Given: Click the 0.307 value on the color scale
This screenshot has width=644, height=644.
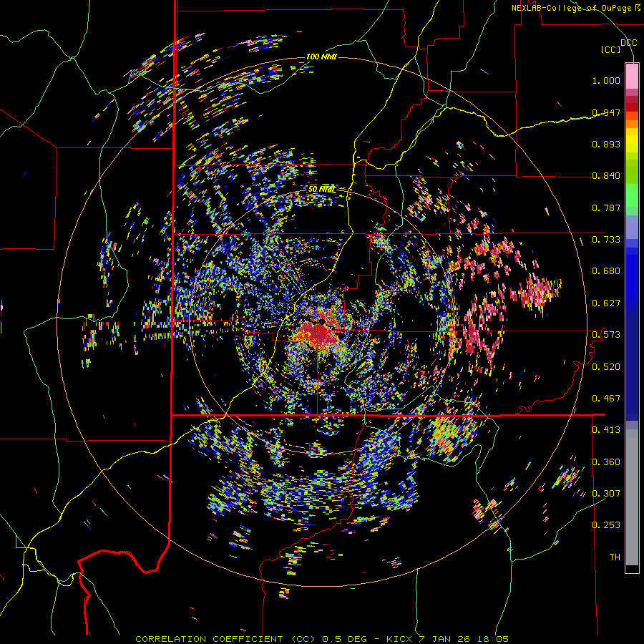Looking at the screenshot, I should coord(606,493).
